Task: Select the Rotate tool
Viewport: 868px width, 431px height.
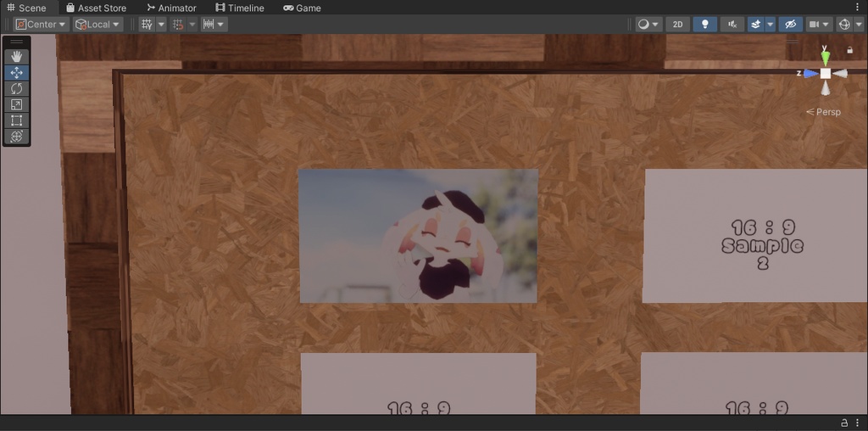Action: tap(17, 88)
